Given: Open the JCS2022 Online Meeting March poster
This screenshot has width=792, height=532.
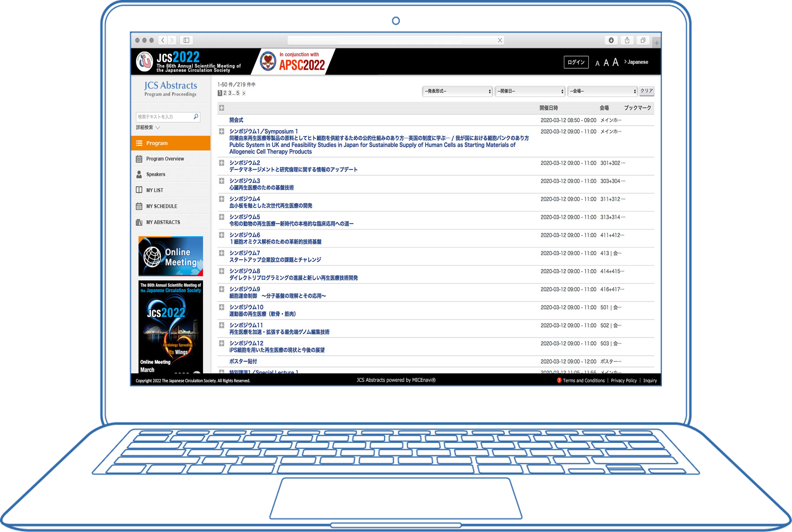Looking at the screenshot, I should pyautogui.click(x=171, y=327).
